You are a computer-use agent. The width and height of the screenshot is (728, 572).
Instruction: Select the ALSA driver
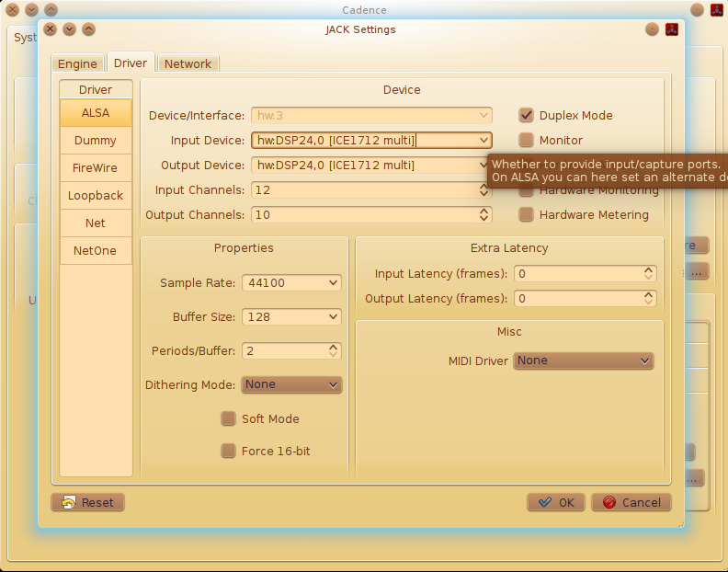[x=96, y=113]
